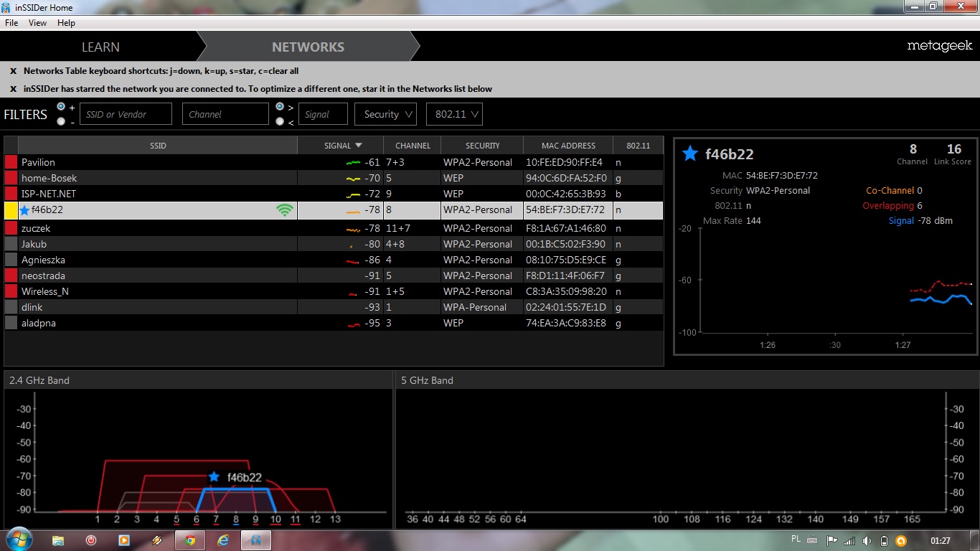Dismiss the keyboard shortcuts hint with its X

13,71
